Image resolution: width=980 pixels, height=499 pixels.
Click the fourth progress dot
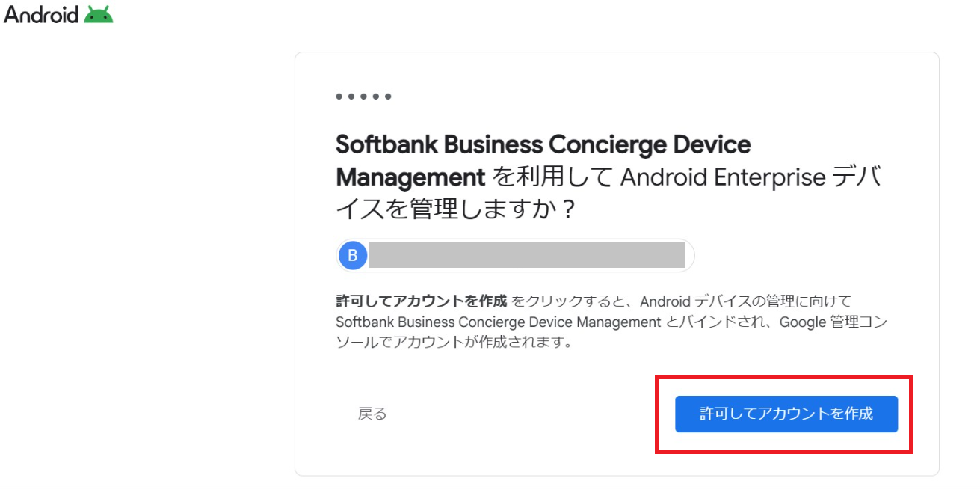point(376,97)
